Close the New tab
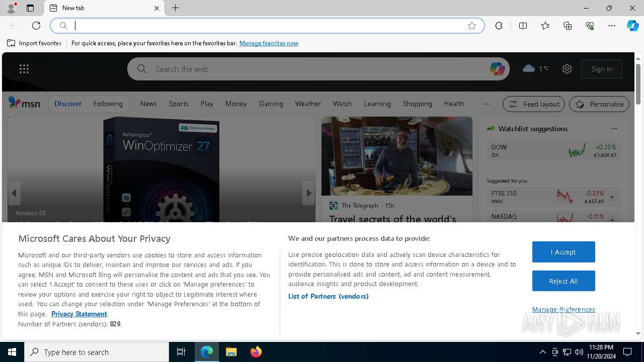 point(156,8)
